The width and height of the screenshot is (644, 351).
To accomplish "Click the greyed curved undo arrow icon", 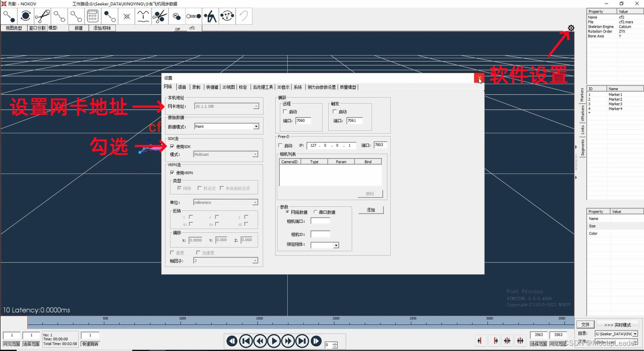I will coord(243,16).
